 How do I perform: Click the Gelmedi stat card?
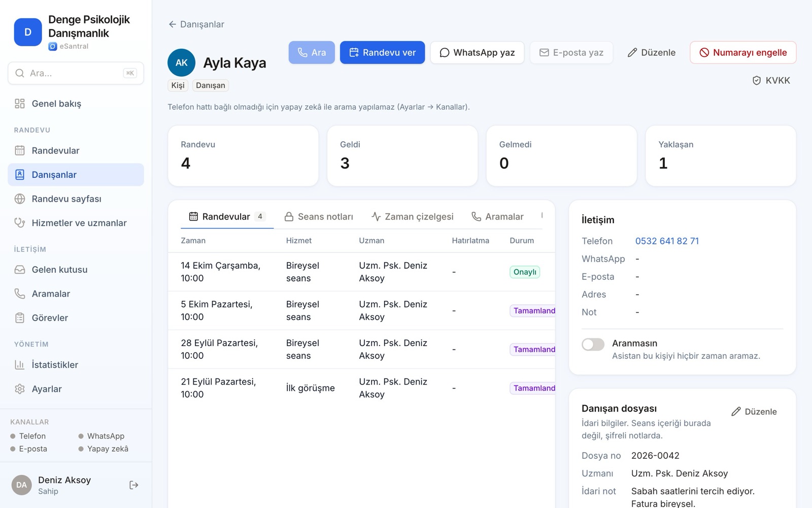pos(561,155)
